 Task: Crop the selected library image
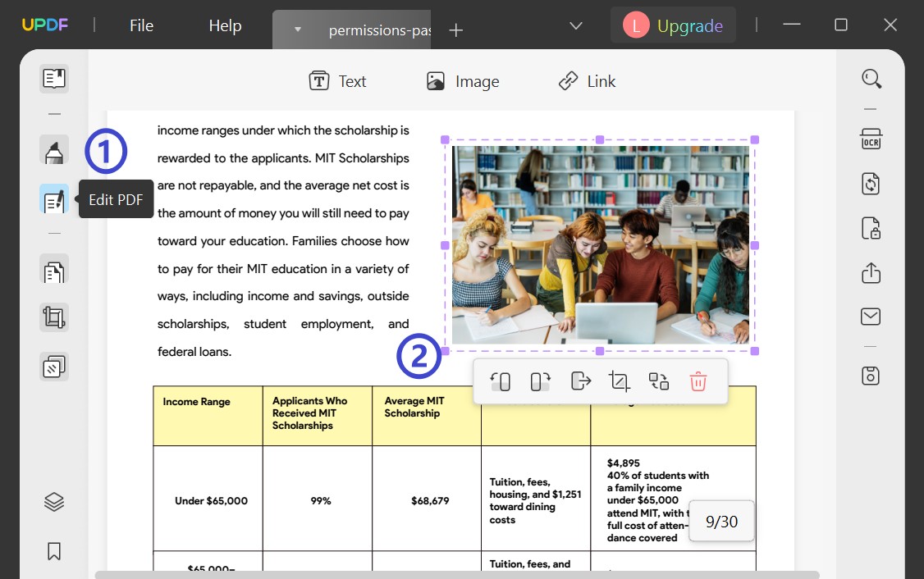(x=619, y=381)
